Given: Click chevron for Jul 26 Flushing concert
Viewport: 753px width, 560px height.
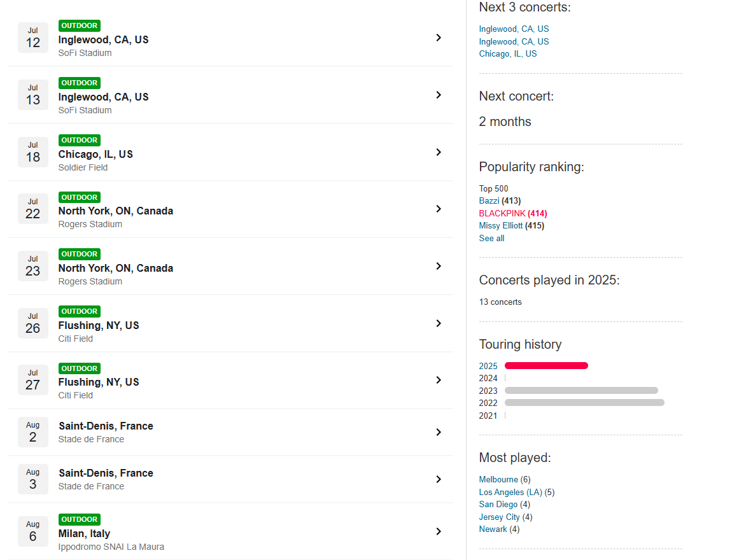Looking at the screenshot, I should pyautogui.click(x=439, y=323).
